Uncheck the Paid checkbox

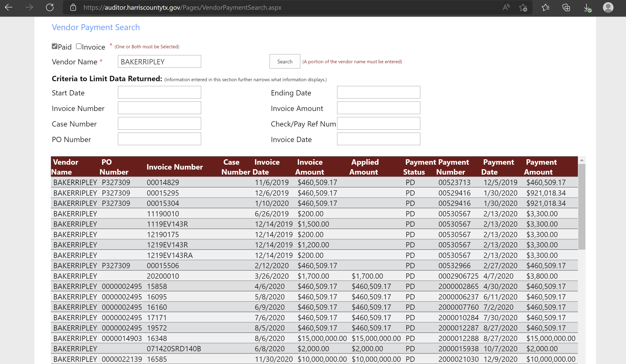coord(55,46)
